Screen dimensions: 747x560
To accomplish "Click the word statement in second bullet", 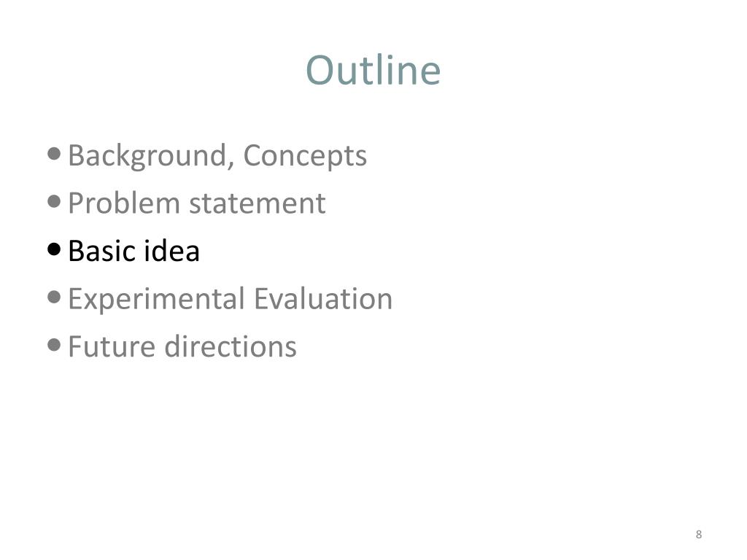I will pos(258,205).
